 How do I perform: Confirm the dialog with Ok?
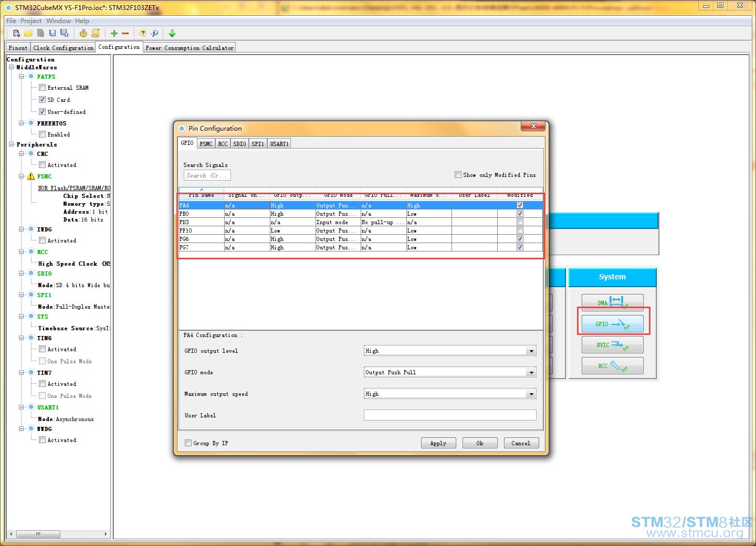coord(480,443)
